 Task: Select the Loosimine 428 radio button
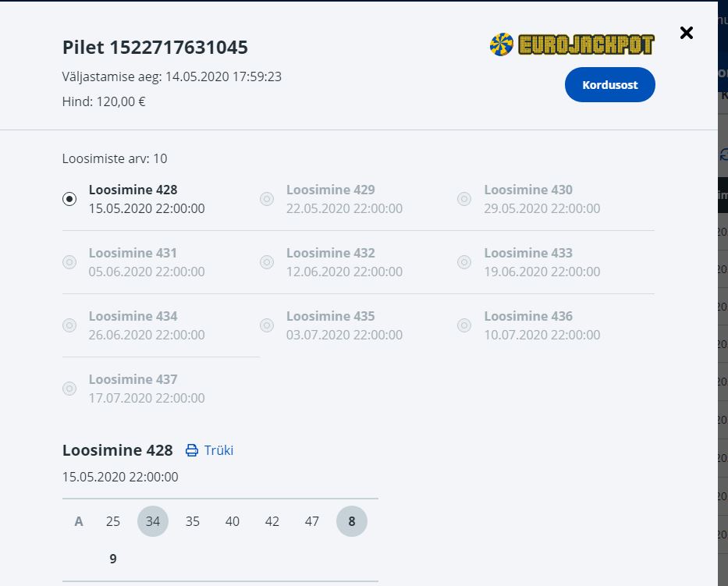point(69,199)
